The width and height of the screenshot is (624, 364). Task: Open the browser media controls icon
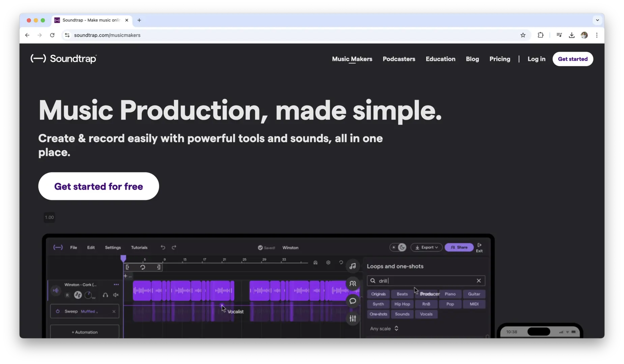pyautogui.click(x=559, y=35)
